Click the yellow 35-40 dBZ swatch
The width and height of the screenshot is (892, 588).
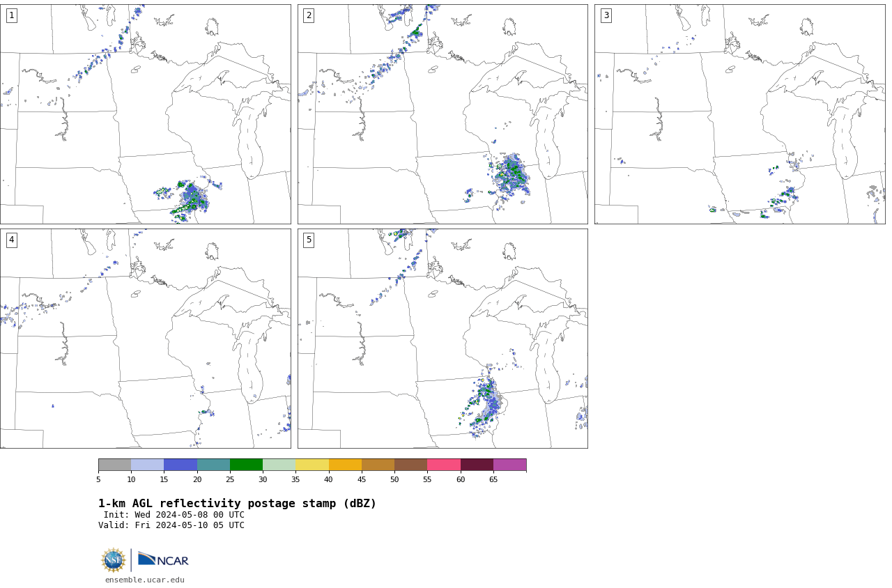pos(312,465)
